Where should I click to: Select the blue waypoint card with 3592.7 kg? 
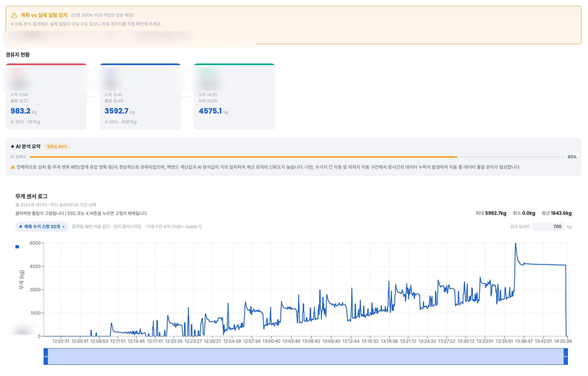coord(140,97)
